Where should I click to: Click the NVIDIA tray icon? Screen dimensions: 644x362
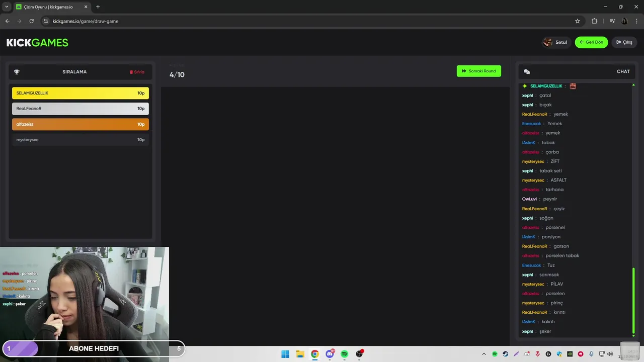(x=570, y=354)
